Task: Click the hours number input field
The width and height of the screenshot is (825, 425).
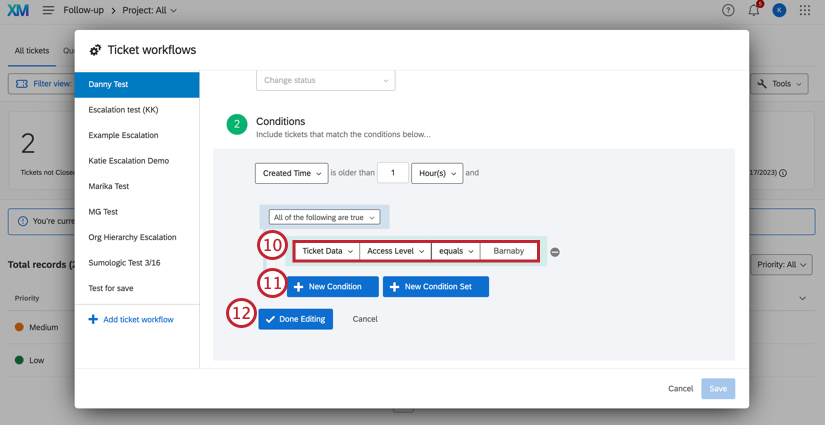Action: (393, 173)
